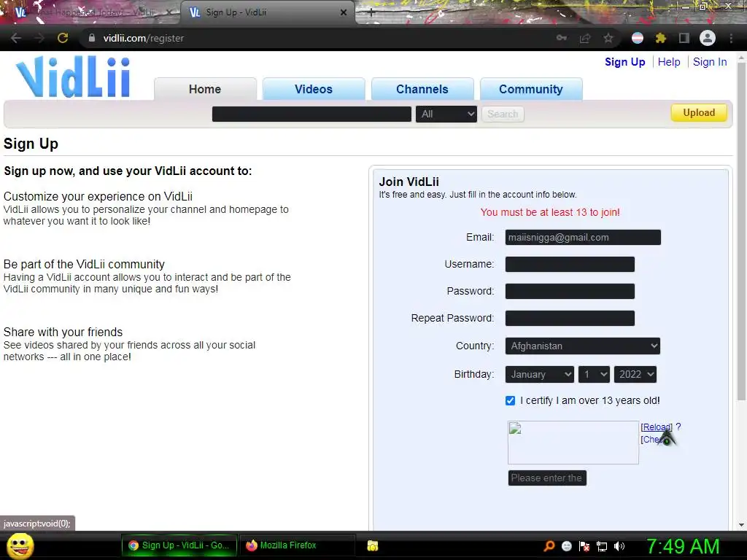Bookmark this page with star icon
This screenshot has width=747, height=560.
pos(608,38)
